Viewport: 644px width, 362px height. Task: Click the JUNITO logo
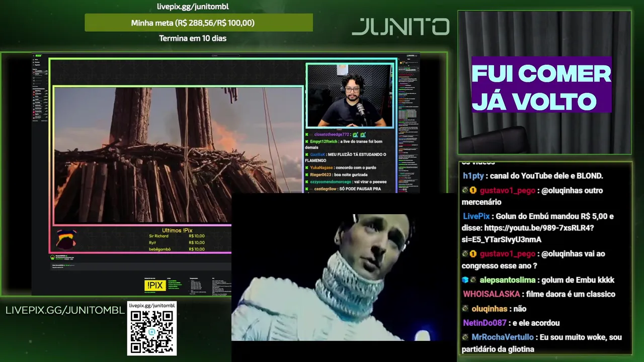click(x=400, y=27)
